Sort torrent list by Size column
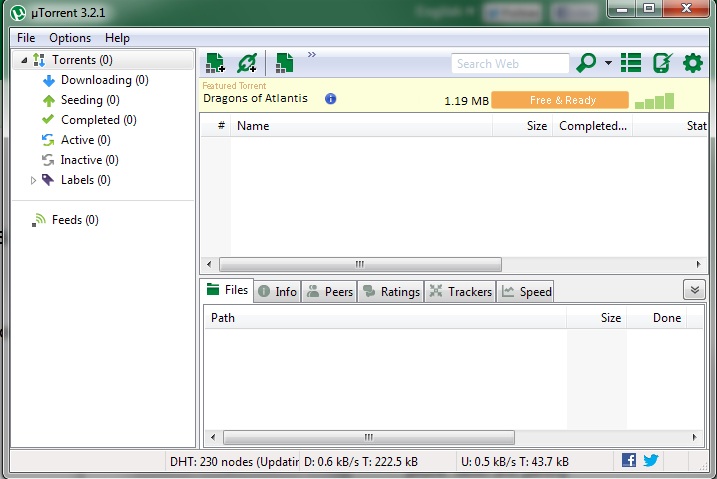 523,125
